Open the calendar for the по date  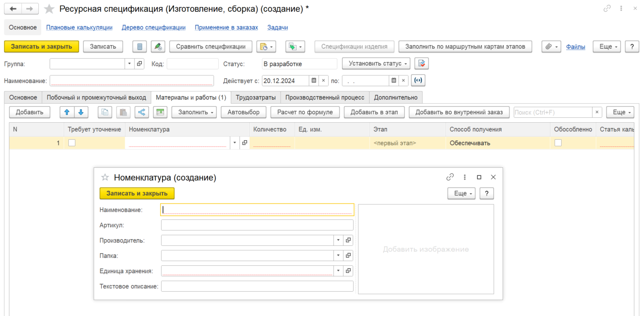[x=394, y=81]
